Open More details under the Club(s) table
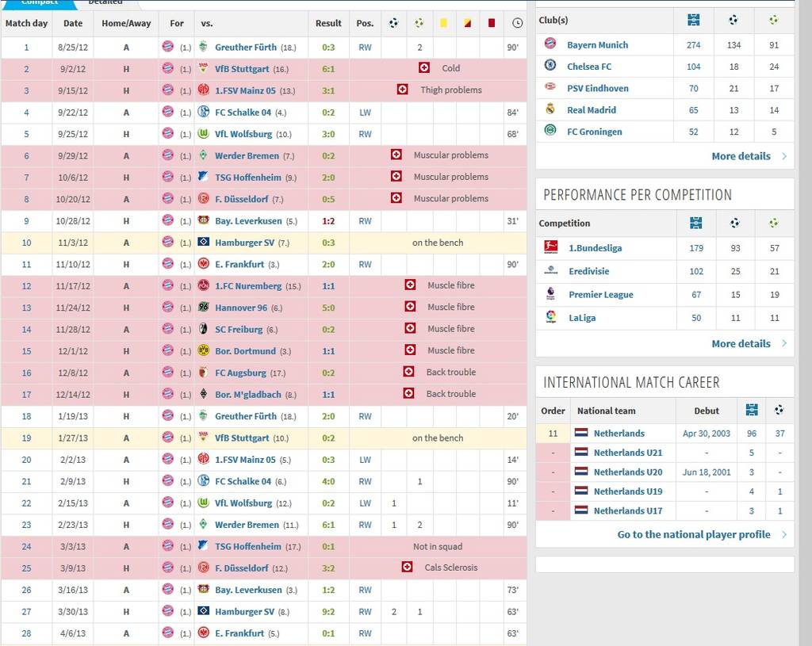 (741, 156)
